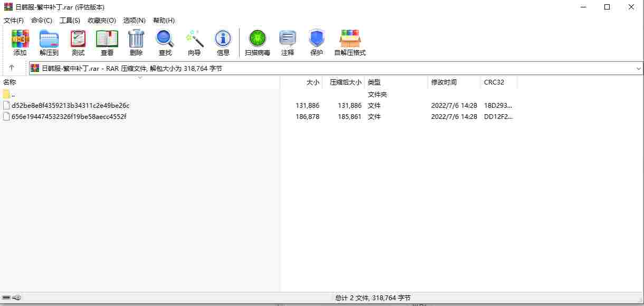Viewport: 644px width, 306px height.
Task: Click the 测试 (Test) toolbar icon
Action: (78, 39)
